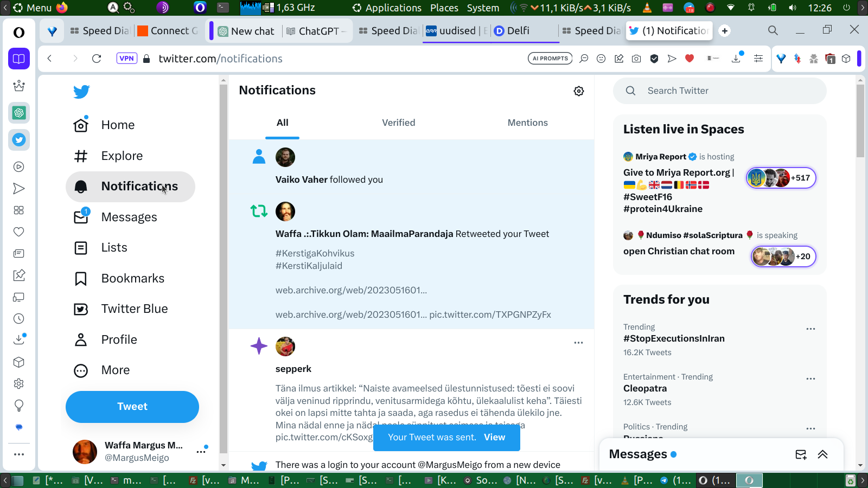This screenshot has width=868, height=488.
Task: Open the #KerstiKaljulaid hashtag link
Action: (309, 266)
